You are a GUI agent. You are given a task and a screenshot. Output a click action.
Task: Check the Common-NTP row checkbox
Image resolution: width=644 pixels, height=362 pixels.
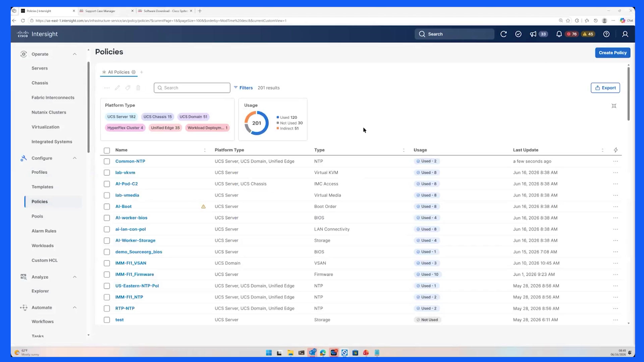(x=107, y=162)
